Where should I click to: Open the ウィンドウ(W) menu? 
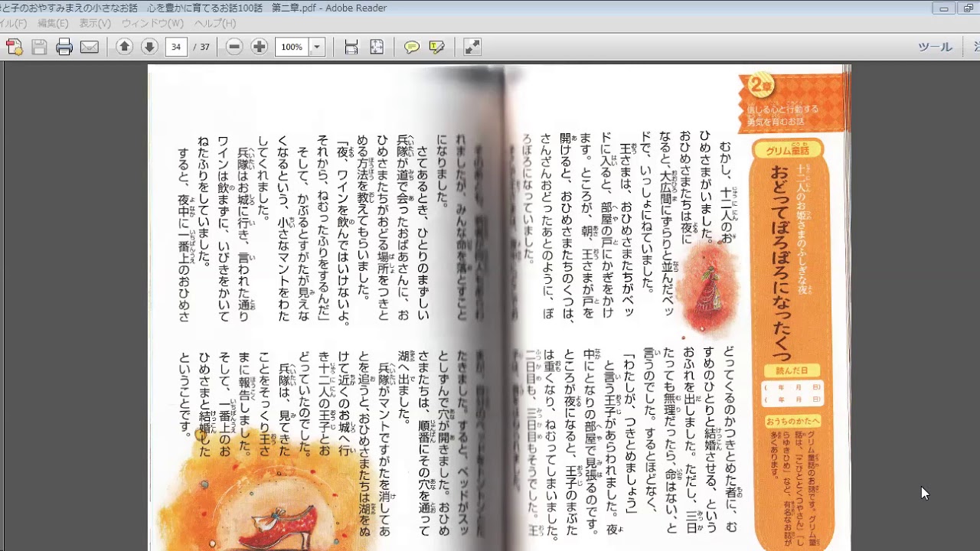click(152, 24)
